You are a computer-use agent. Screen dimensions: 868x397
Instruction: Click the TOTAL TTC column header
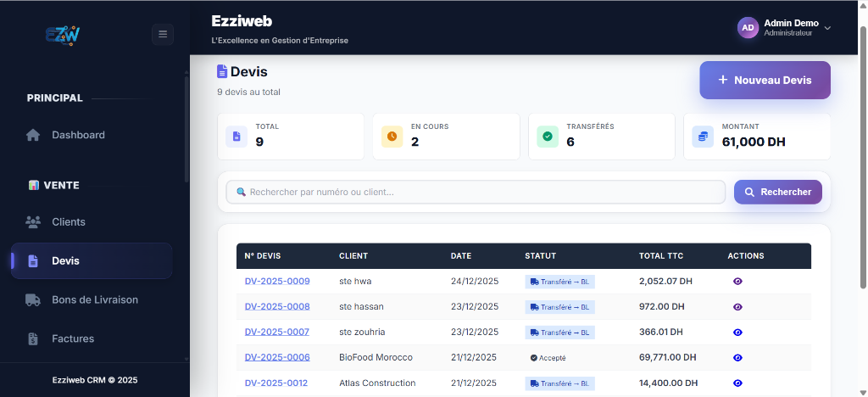pos(661,256)
